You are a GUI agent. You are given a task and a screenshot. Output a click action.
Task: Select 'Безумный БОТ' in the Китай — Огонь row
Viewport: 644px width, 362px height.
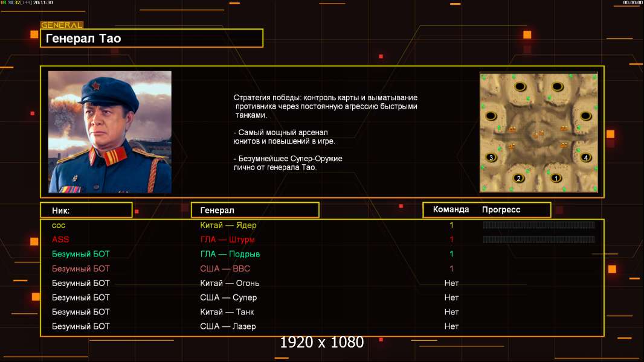coord(81,283)
